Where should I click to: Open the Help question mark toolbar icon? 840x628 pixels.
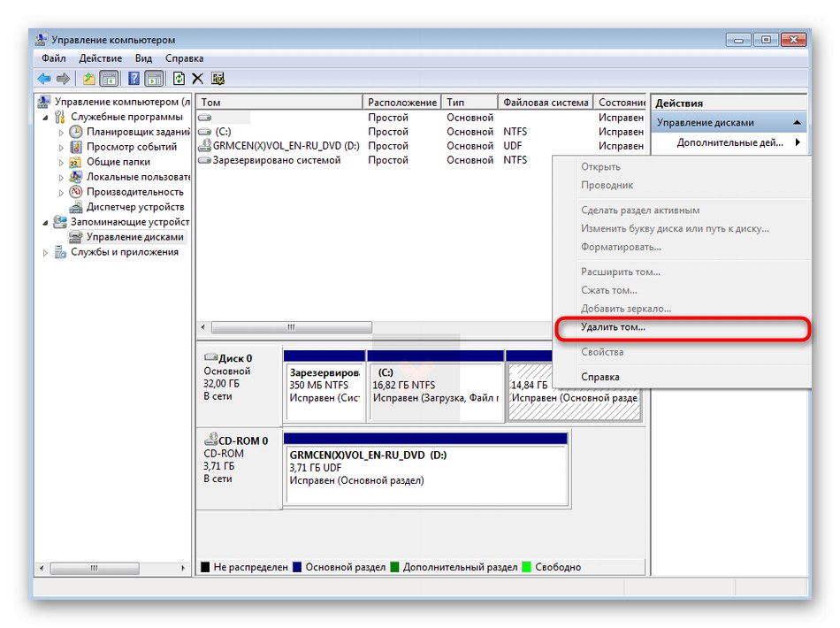134,79
